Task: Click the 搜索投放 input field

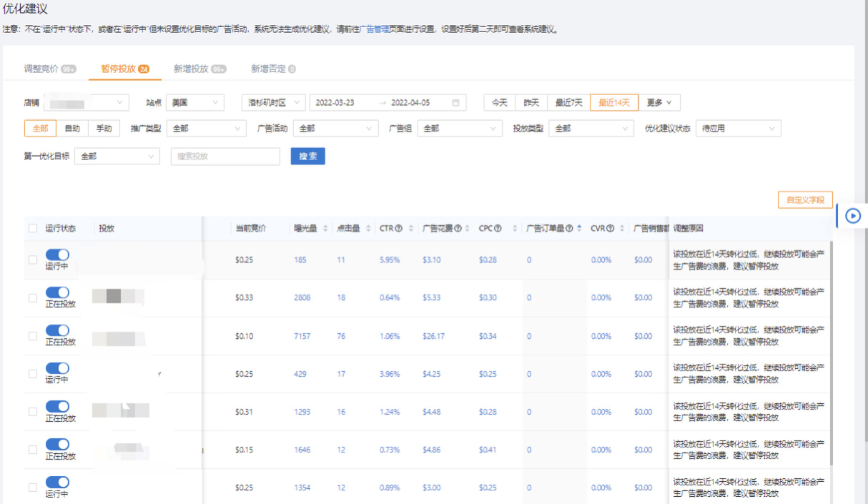Action: coord(225,156)
